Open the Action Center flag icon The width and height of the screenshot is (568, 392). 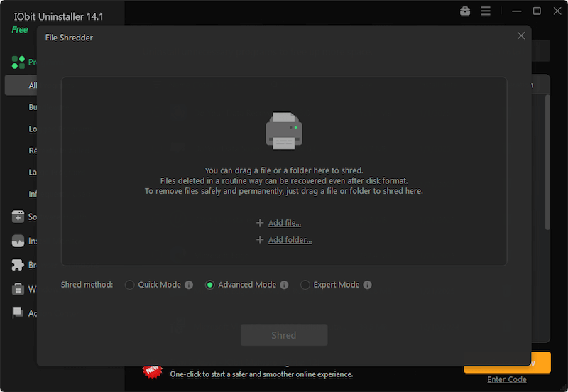pyautogui.click(x=18, y=313)
